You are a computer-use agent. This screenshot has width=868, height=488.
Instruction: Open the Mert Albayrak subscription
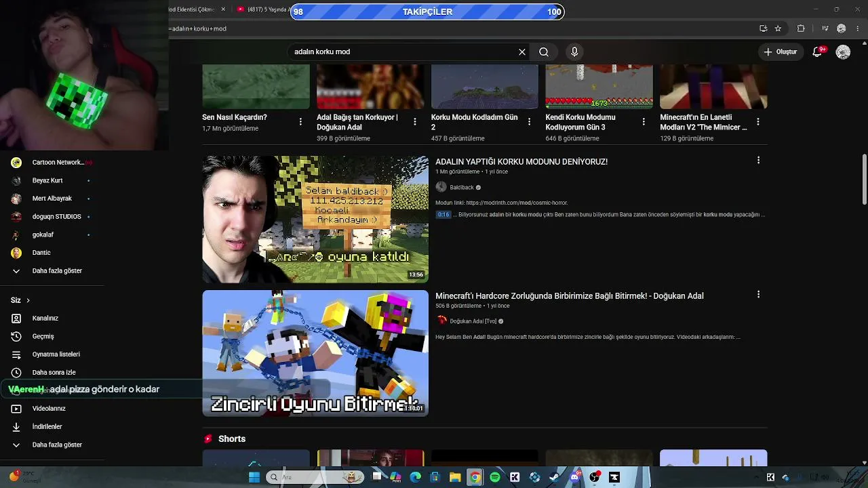52,199
